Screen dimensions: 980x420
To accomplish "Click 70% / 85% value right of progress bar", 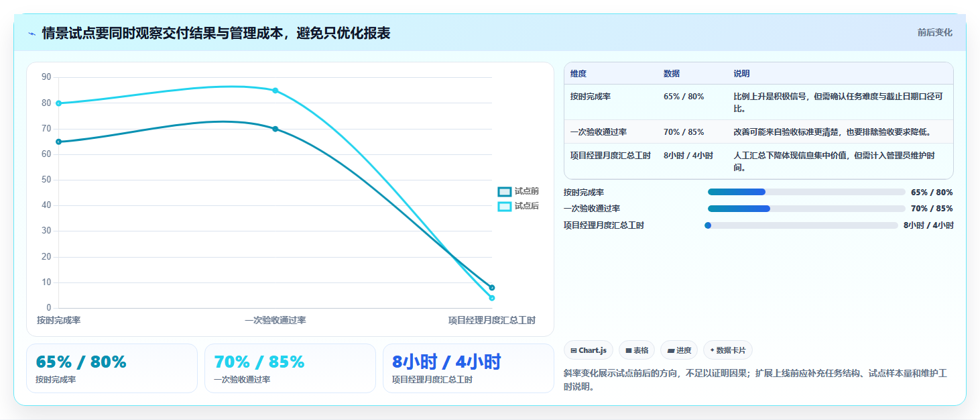I will 932,209.
